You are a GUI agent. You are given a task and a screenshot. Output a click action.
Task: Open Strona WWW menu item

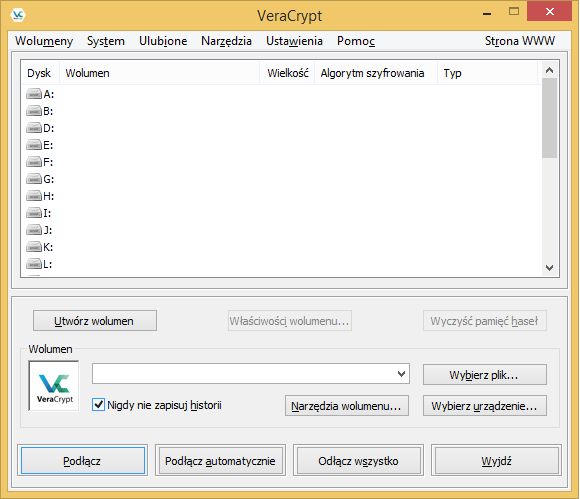pyautogui.click(x=520, y=41)
